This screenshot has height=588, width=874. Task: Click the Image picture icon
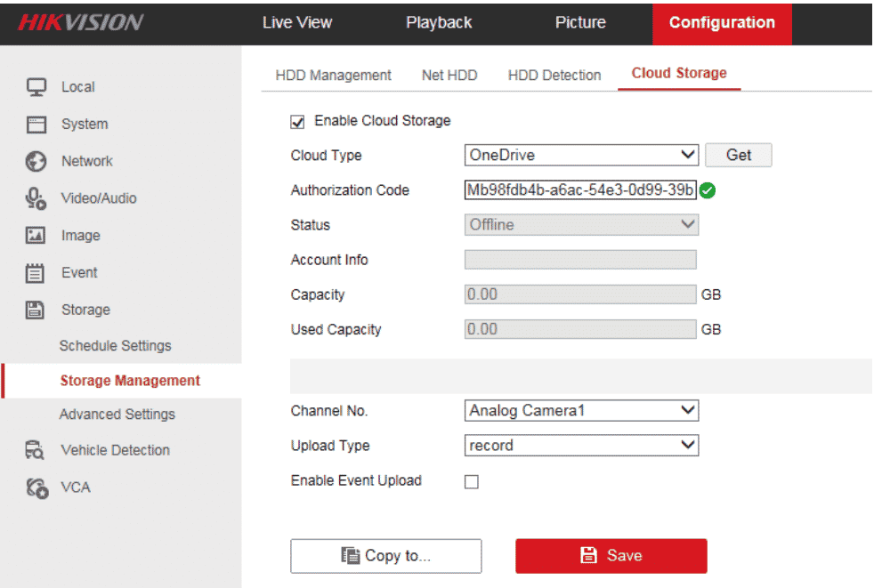[36, 236]
